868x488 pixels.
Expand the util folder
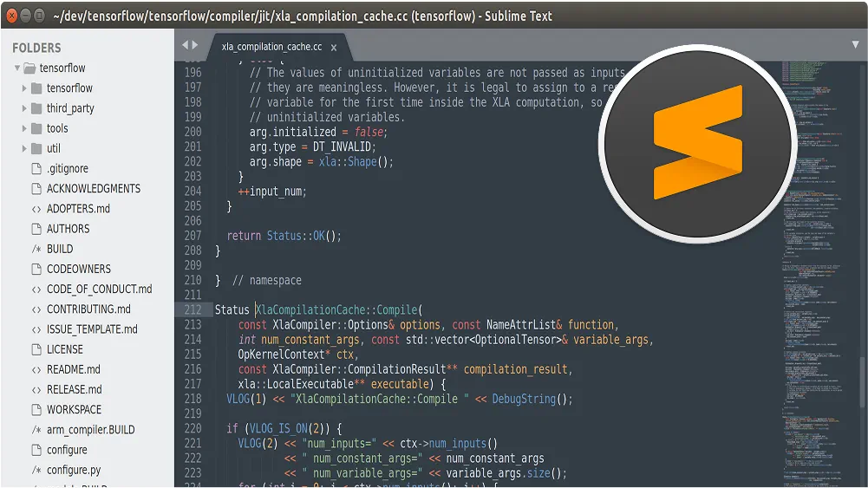(x=24, y=148)
